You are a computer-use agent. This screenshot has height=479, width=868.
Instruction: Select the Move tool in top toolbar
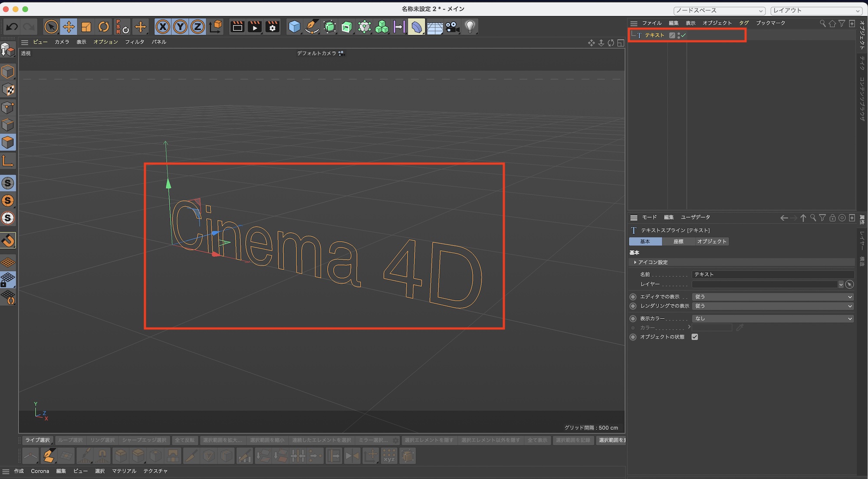point(69,27)
